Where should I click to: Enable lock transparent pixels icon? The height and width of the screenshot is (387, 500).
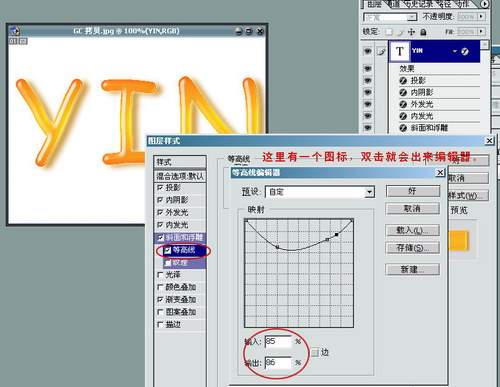(389, 32)
